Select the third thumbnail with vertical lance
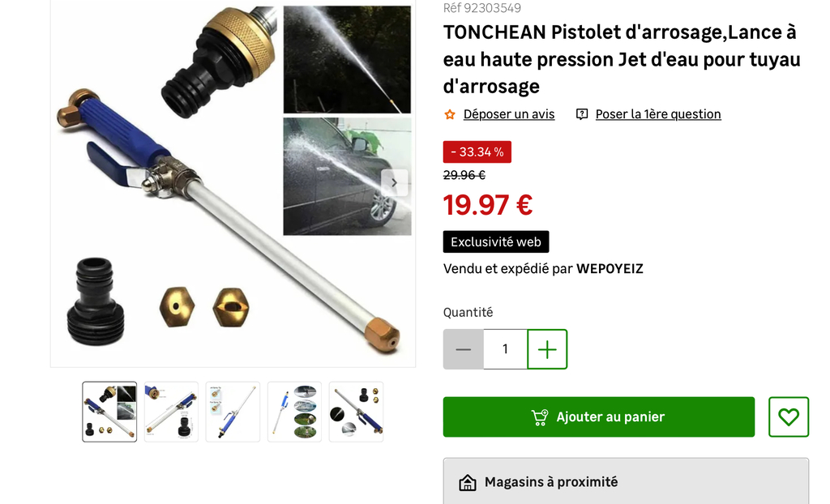 [233, 412]
